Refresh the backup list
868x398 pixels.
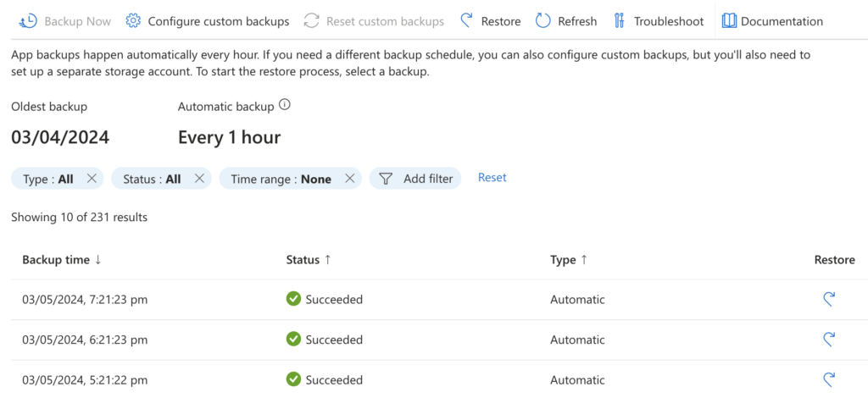click(x=566, y=20)
